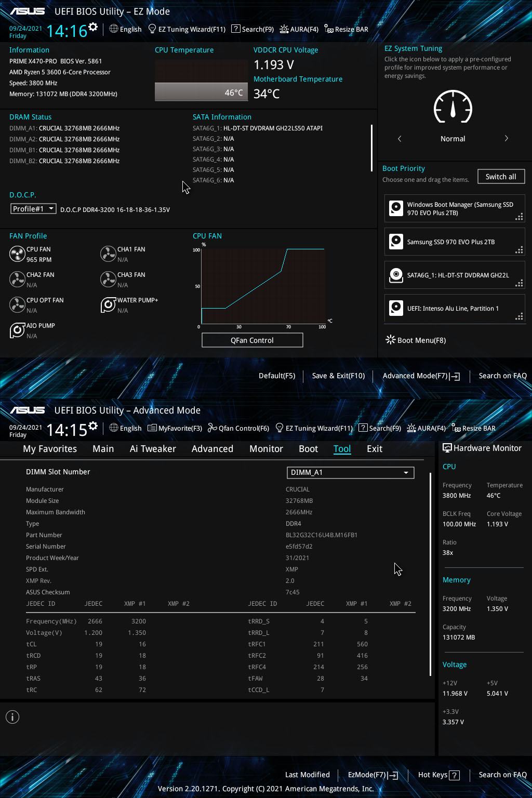
Task: Click the DIMM_B2 CRUCIAL 32768MB row
Action: pos(64,161)
